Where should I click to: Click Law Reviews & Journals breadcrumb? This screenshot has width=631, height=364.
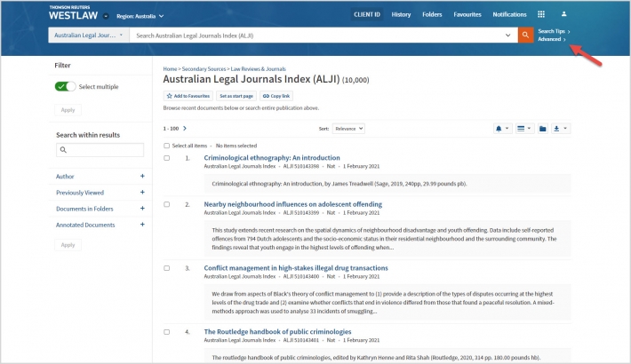click(258, 69)
